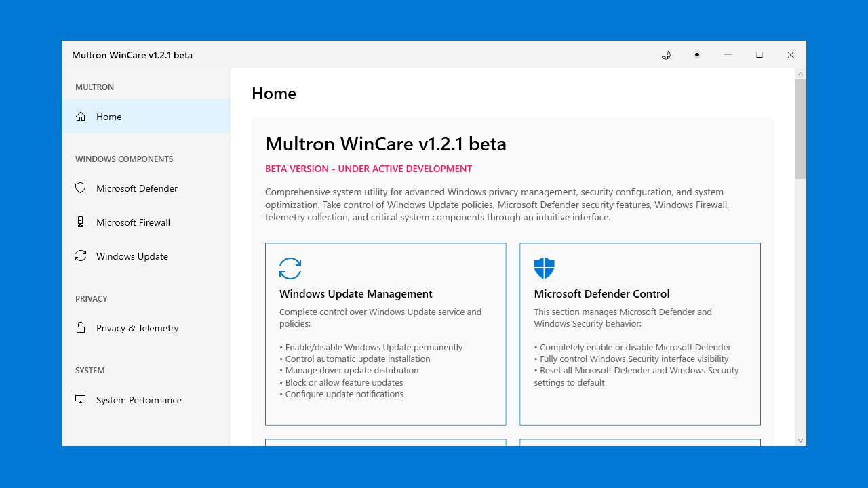Click the shield icon on Microsoft Defender Control card
This screenshot has width=868, height=488.
[x=545, y=268]
